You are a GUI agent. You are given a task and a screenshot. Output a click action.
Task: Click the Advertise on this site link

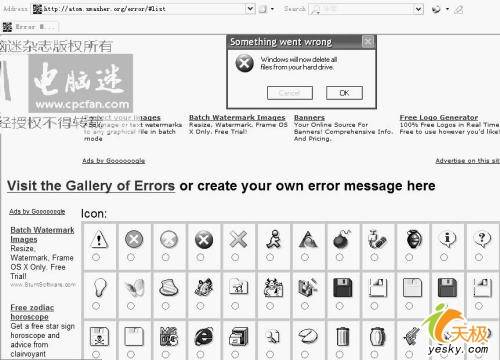pyautogui.click(x=467, y=161)
